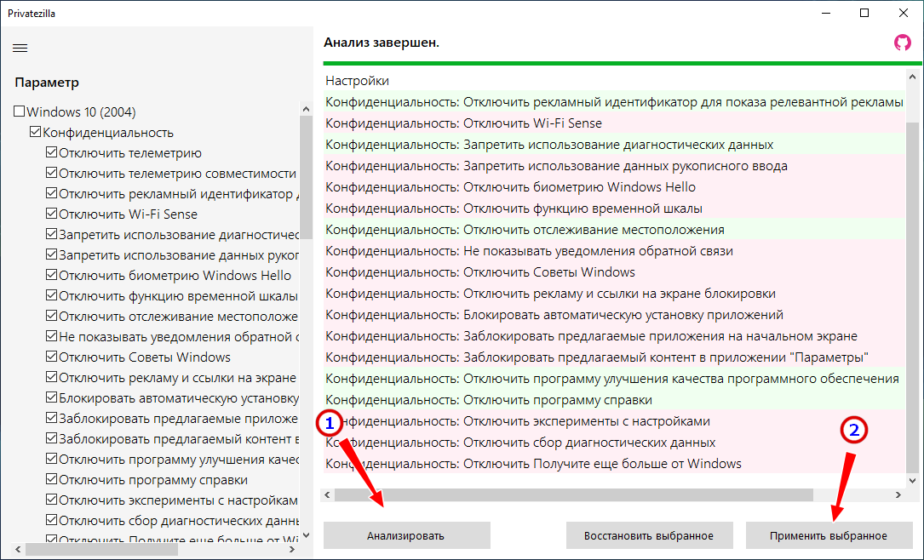
Task: Select result row "Конфиденциальность: Запретить использование данных рукописного ввода"
Action: (x=614, y=165)
